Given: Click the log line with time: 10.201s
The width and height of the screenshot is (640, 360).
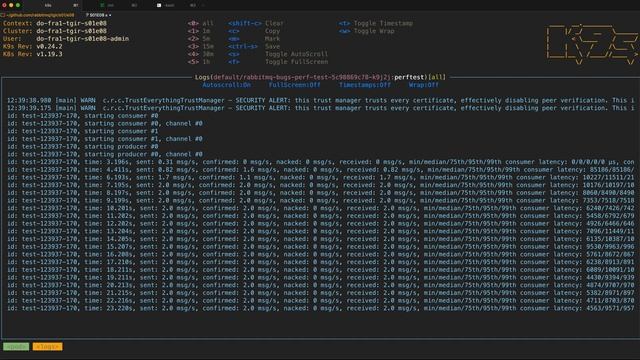Looking at the screenshot, I should [321, 208].
